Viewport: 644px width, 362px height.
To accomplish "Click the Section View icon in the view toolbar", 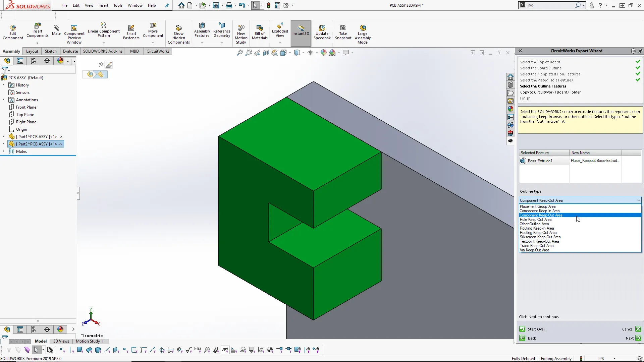I will (x=266, y=53).
